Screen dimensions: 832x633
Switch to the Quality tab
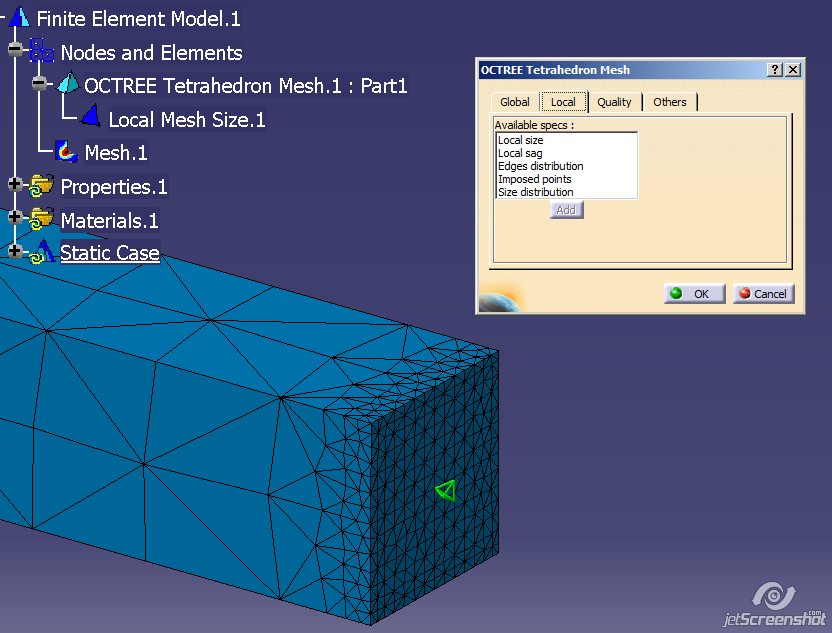614,102
